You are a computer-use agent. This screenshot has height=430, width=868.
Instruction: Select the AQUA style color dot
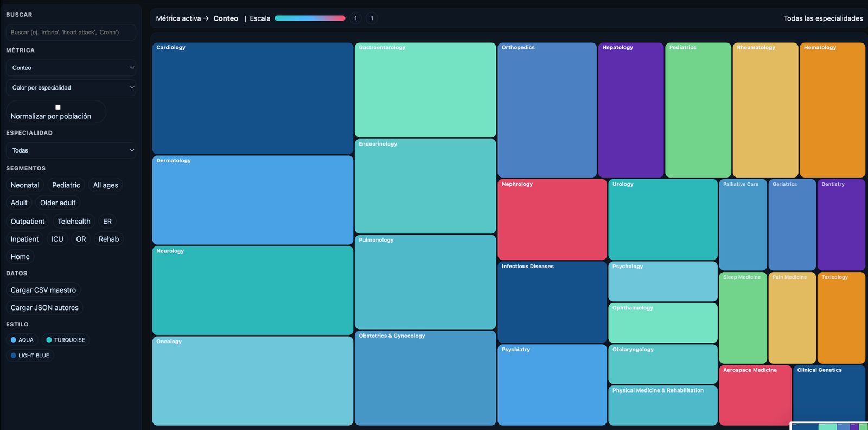(14, 340)
